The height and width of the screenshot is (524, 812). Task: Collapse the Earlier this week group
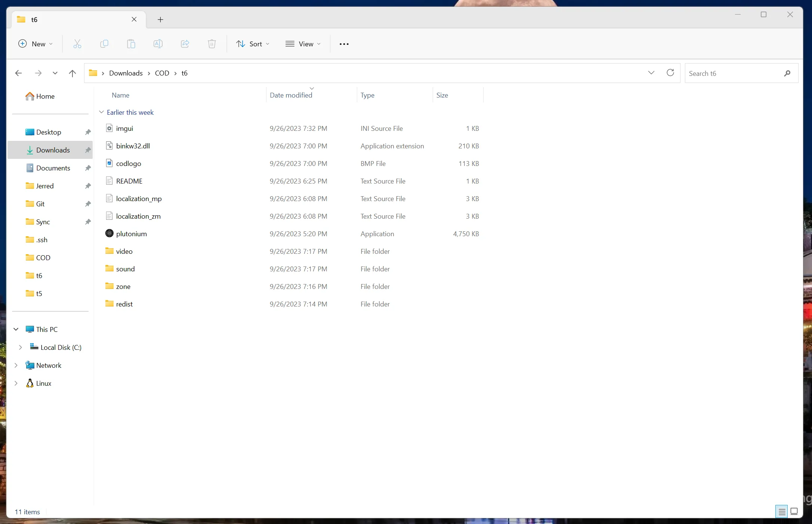[101, 112]
